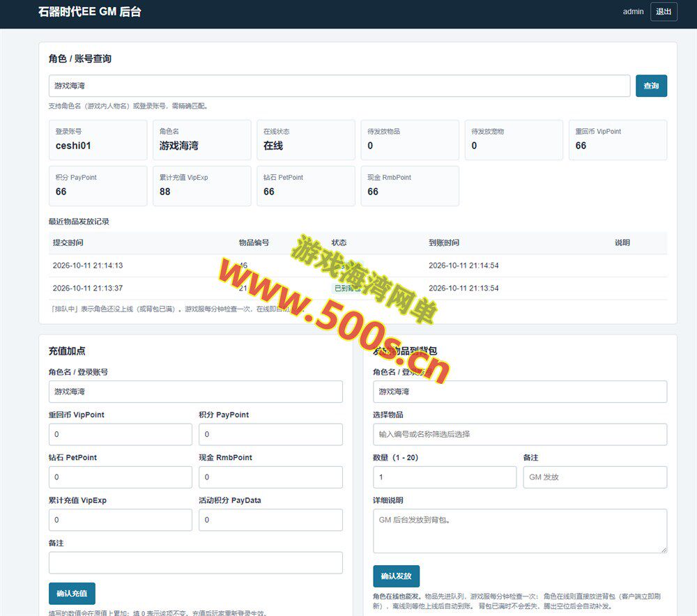Click the ceshi01 login account value
This screenshot has width=697, height=616.
pos(73,146)
